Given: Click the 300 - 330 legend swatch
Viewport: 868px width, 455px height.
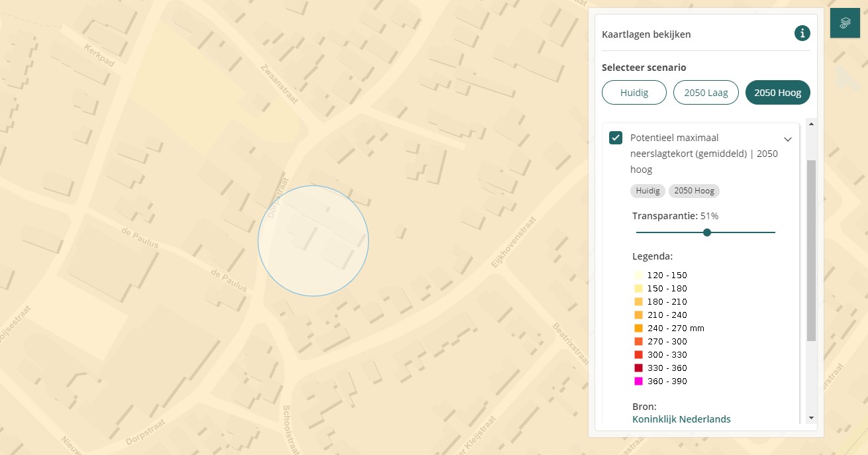Looking at the screenshot, I should point(638,354).
